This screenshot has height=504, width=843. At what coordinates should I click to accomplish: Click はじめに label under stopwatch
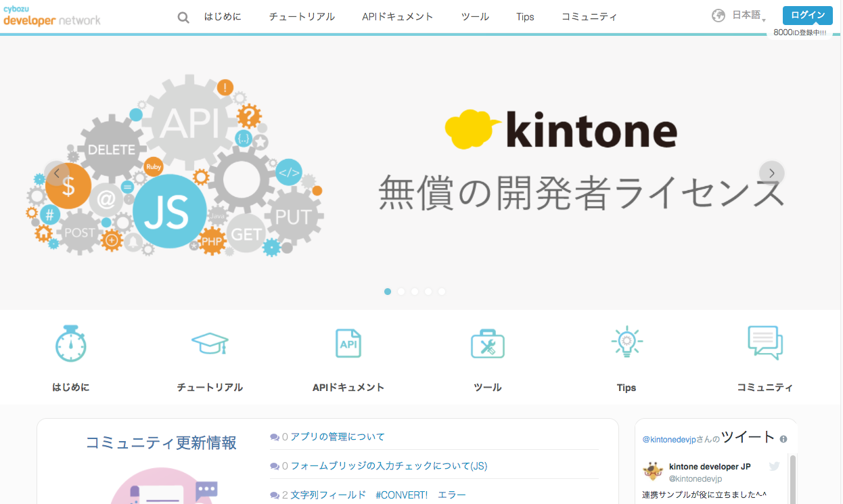click(70, 388)
